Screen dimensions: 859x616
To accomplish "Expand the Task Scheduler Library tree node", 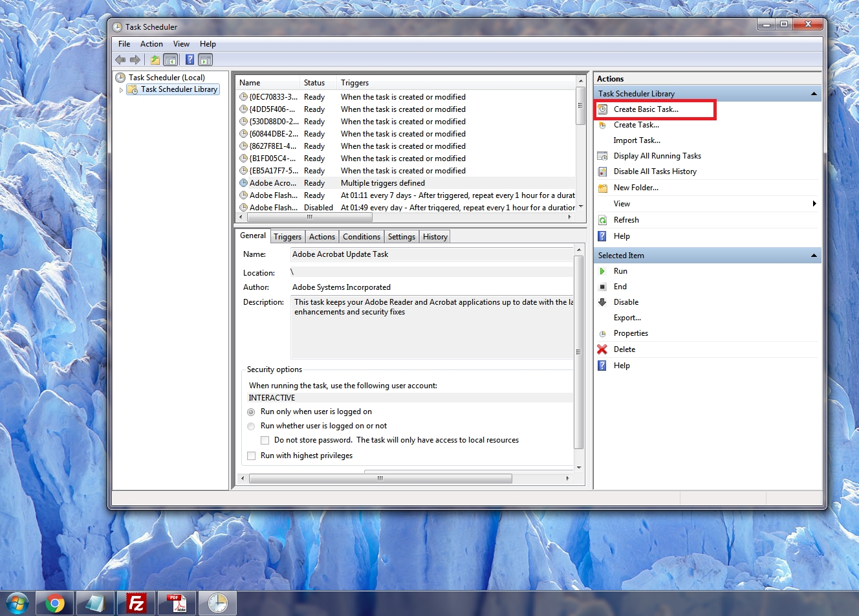I will (x=121, y=90).
